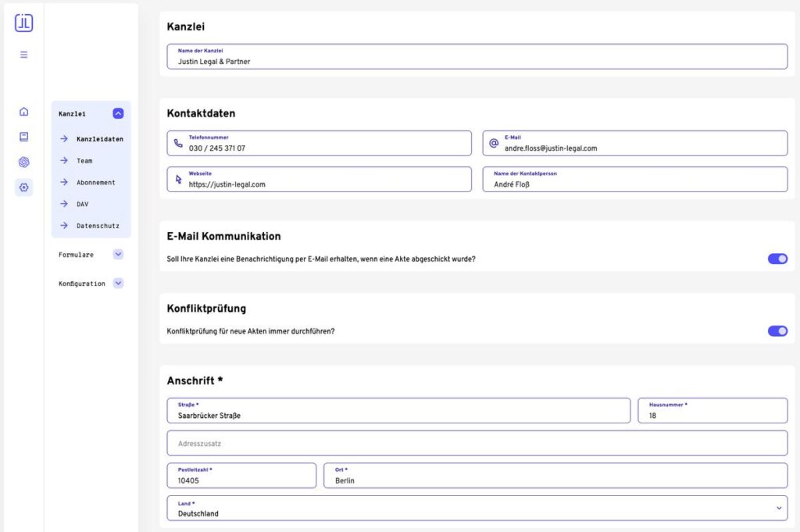
Task: Navigate to Datenschutz page
Action: tap(98, 226)
